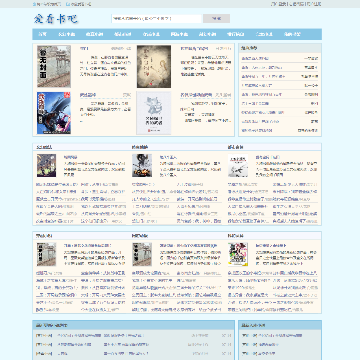The width and height of the screenshot is (360, 360).
Task: Open the large 暂无封面 placeholder cover in featured books
Action: [54, 66]
